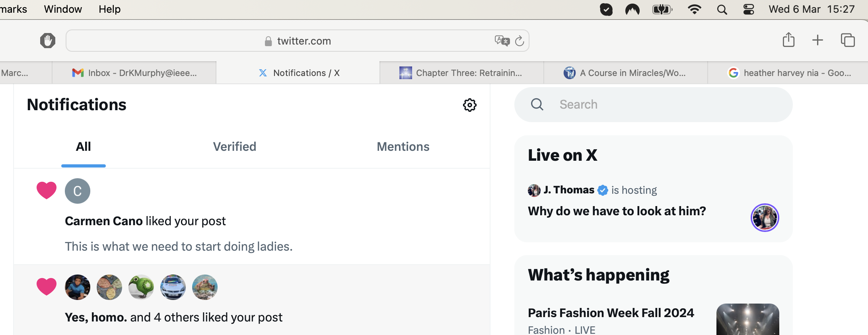Open Notifications settings gear icon
868x335 pixels.
469,105
